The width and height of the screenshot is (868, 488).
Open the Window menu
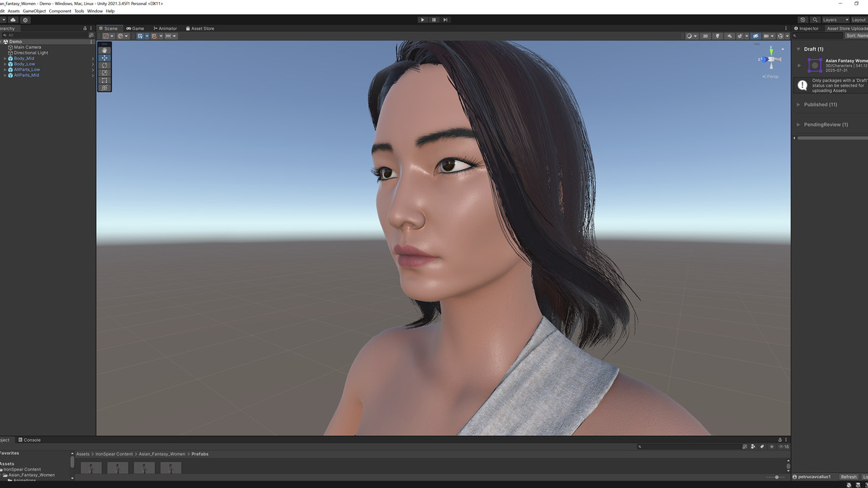[95, 11]
